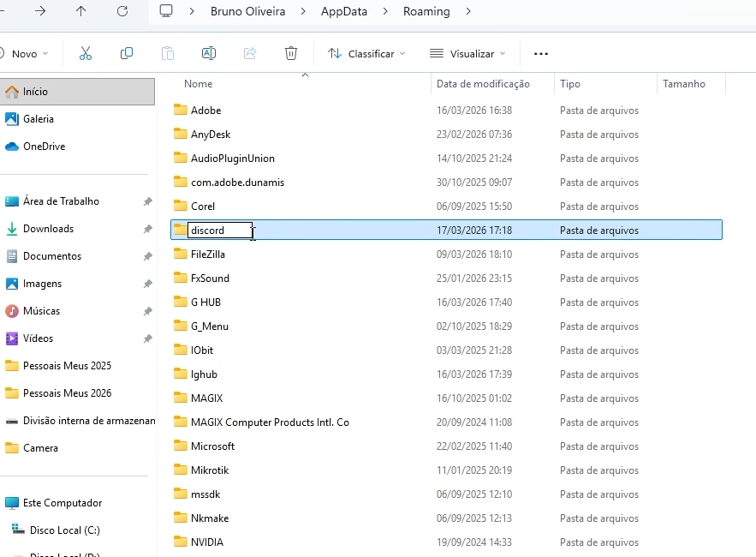Sort by Data de modificação column

coord(483,83)
